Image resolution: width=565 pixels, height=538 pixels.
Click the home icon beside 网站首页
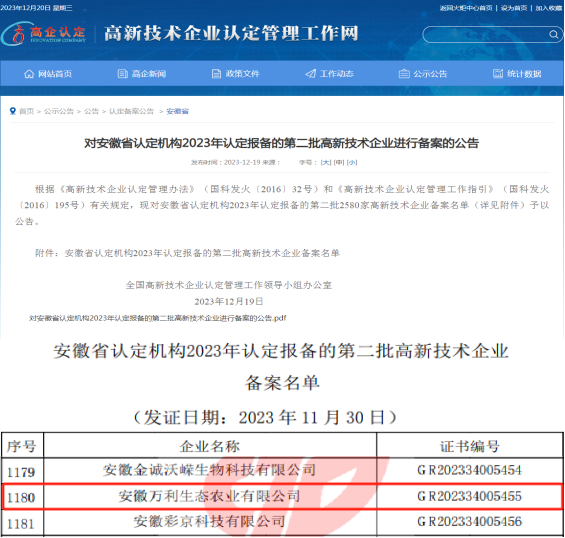coord(29,74)
